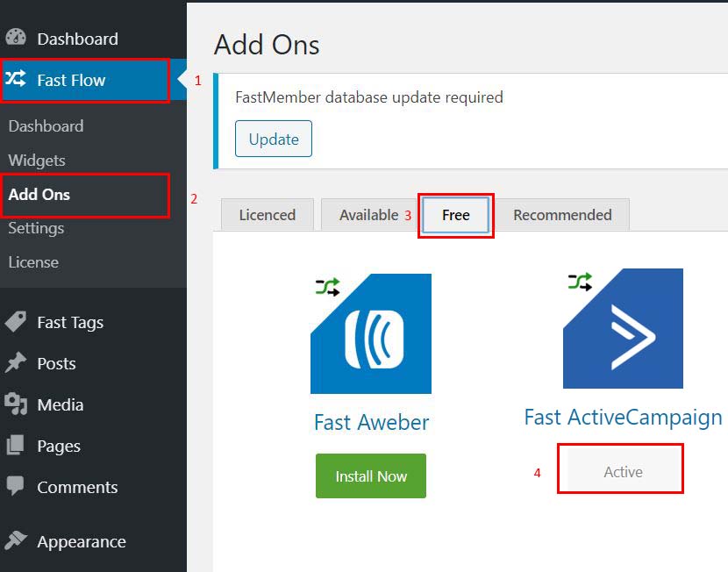Open the Fast Aweber title link
728x572 pixels.
point(371,422)
